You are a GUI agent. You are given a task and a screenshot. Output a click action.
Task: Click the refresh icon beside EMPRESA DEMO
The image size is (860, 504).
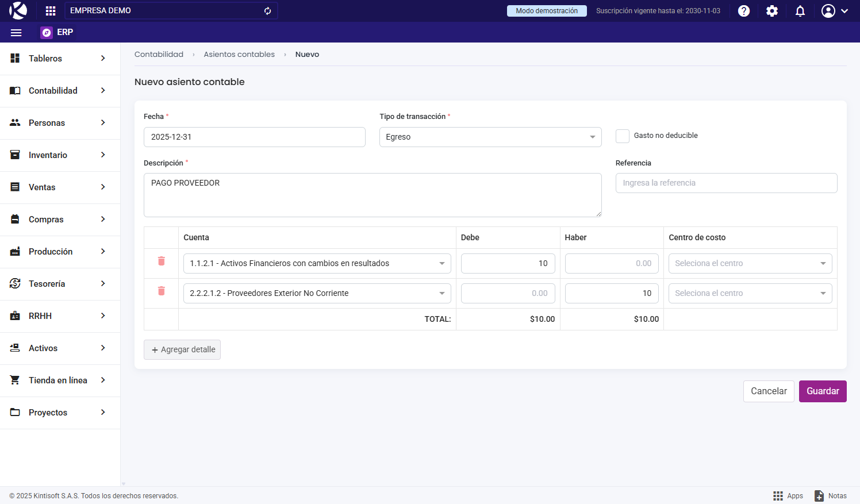(267, 11)
